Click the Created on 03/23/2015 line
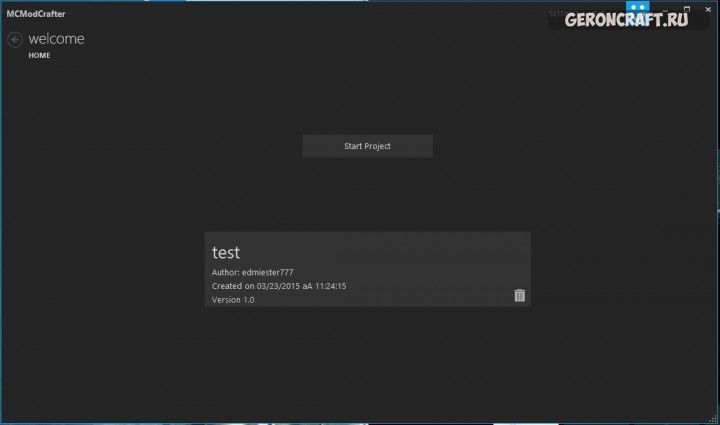720x425 pixels. [x=279, y=286]
